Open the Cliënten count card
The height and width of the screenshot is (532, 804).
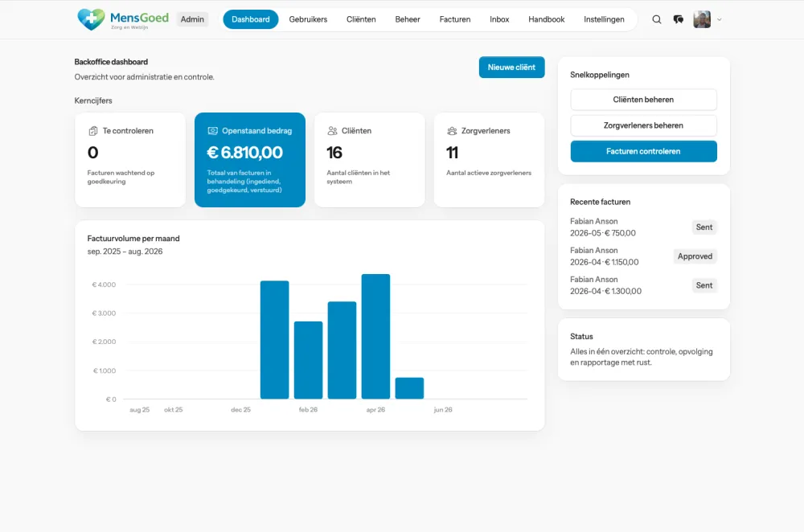370,160
